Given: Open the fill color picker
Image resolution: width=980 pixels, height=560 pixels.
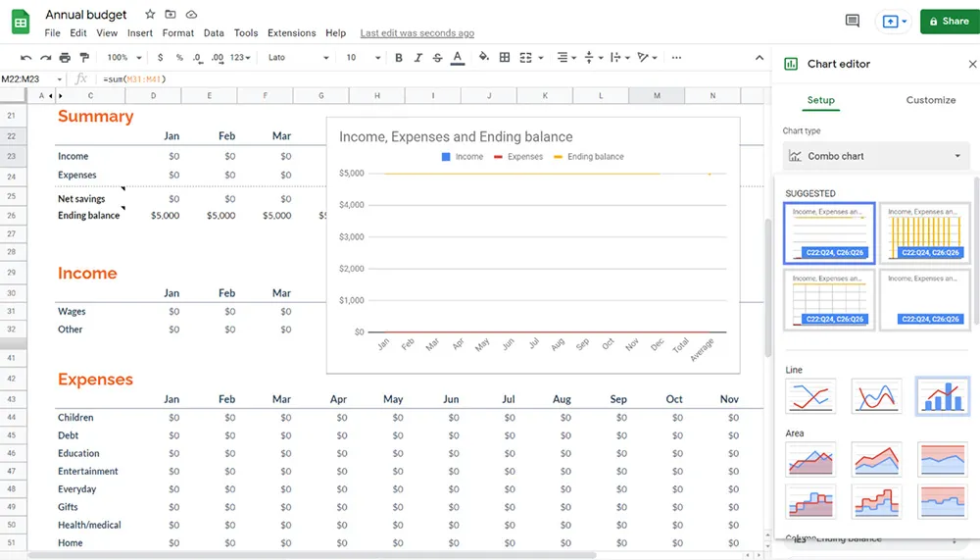Looking at the screenshot, I should [x=483, y=58].
